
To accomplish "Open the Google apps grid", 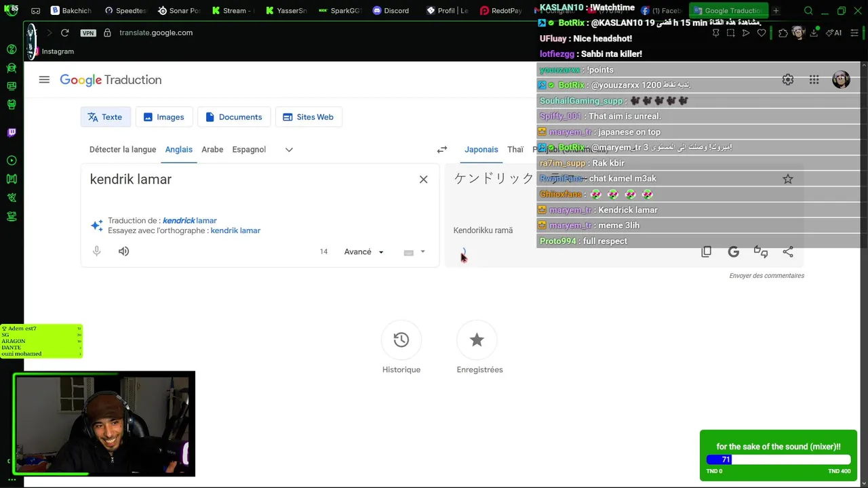I will tap(814, 80).
